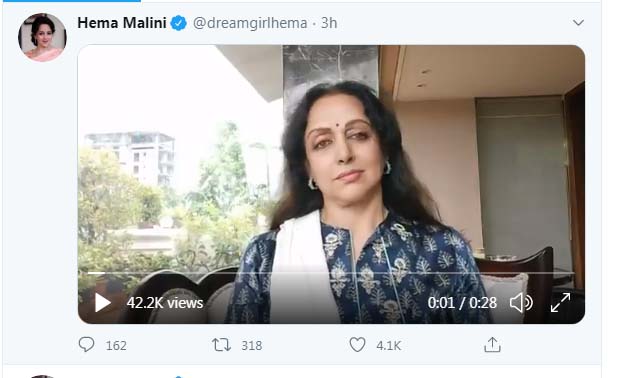Open Hema Malini's profile picture
Image resolution: width=624 pixels, height=378 pixels.
42,37
